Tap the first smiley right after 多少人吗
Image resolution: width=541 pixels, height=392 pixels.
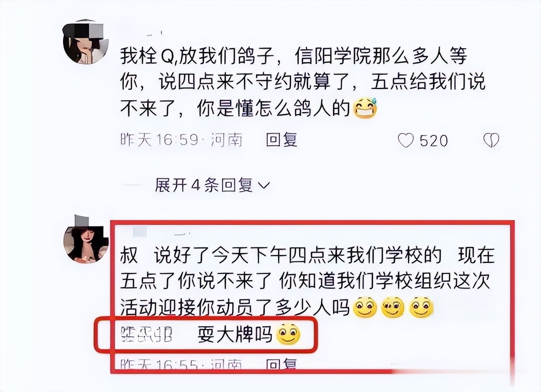click(364, 308)
